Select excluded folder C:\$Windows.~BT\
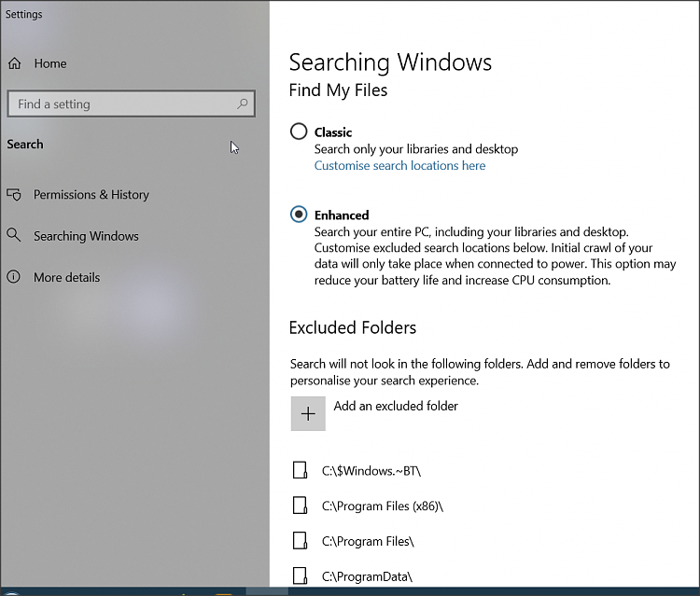 click(x=371, y=471)
